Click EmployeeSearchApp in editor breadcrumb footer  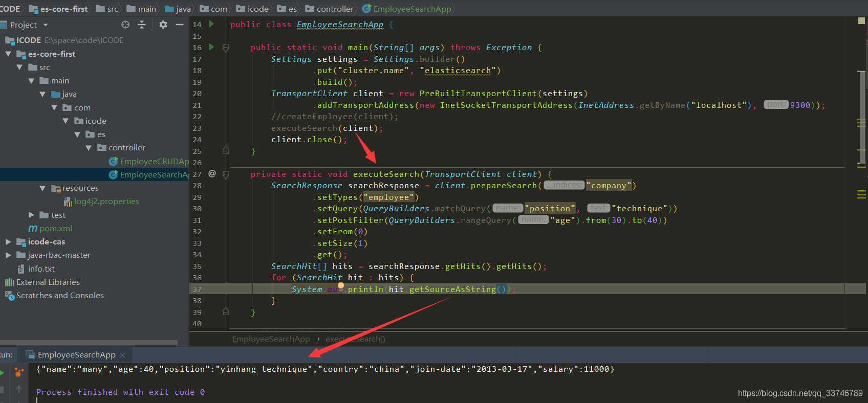tap(271, 339)
